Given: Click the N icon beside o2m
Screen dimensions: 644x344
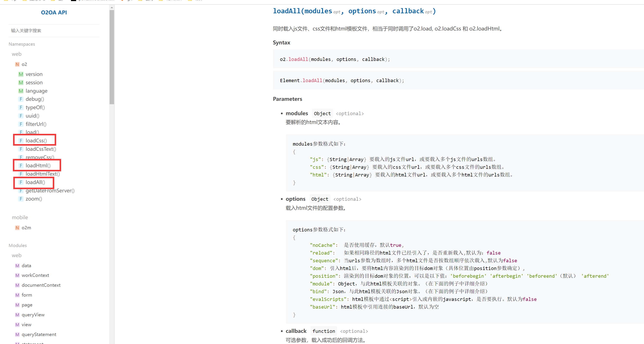Looking at the screenshot, I should click(17, 228).
